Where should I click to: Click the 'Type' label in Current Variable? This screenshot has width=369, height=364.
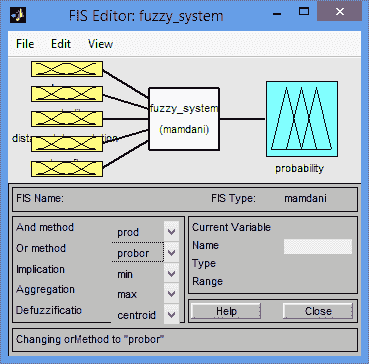click(x=204, y=264)
